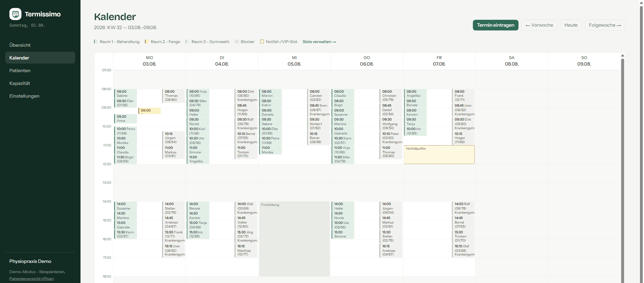
Task: Go to the Vorwoche
Action: 539,25
